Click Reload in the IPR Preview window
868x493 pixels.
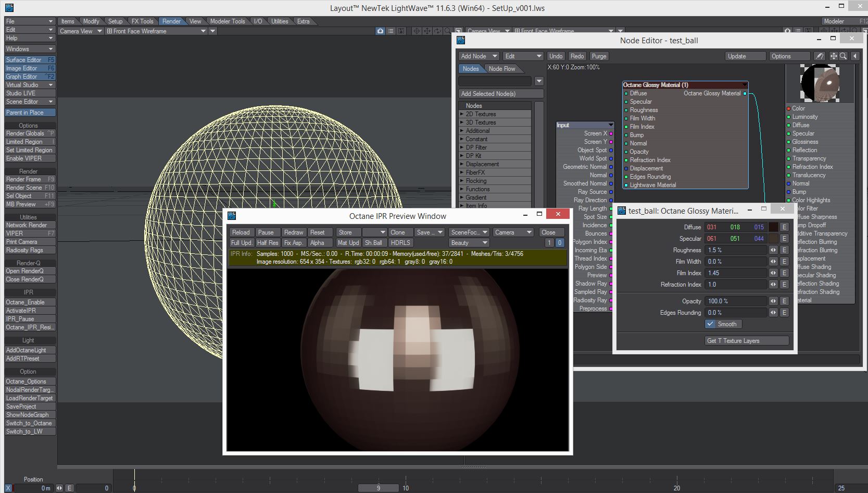(x=241, y=232)
